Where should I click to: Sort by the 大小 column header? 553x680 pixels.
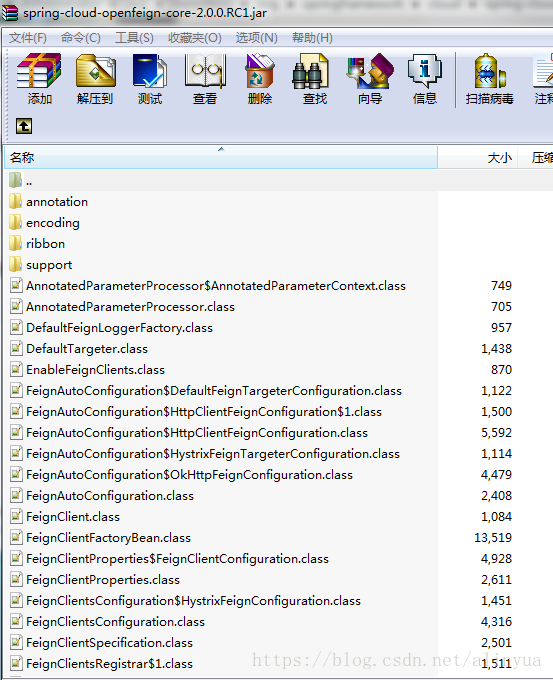click(478, 157)
